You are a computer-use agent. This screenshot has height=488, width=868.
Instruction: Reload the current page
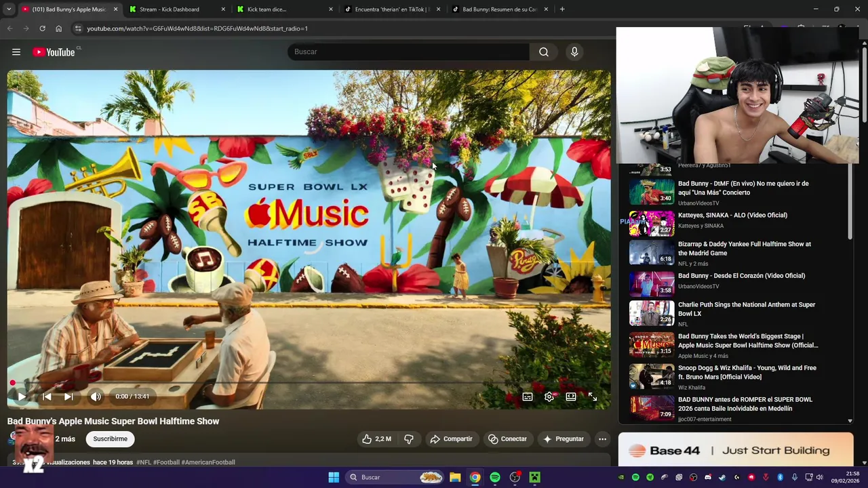click(42, 28)
